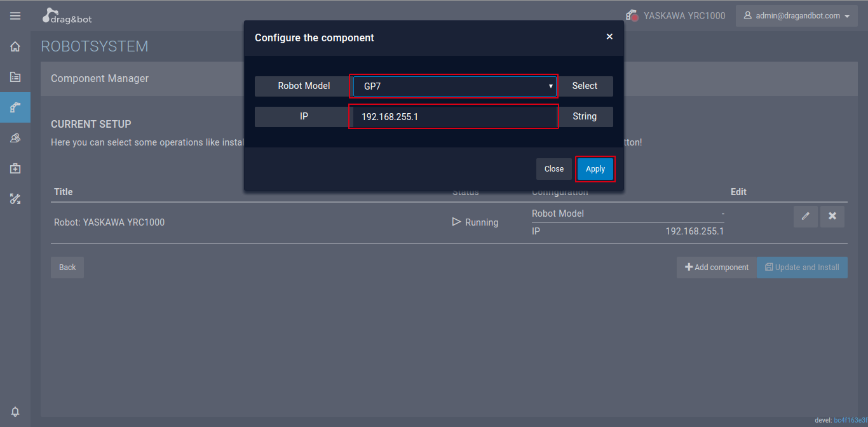Image resolution: width=868 pixels, height=427 pixels.
Task: Click the Edit column header
Action: point(738,192)
